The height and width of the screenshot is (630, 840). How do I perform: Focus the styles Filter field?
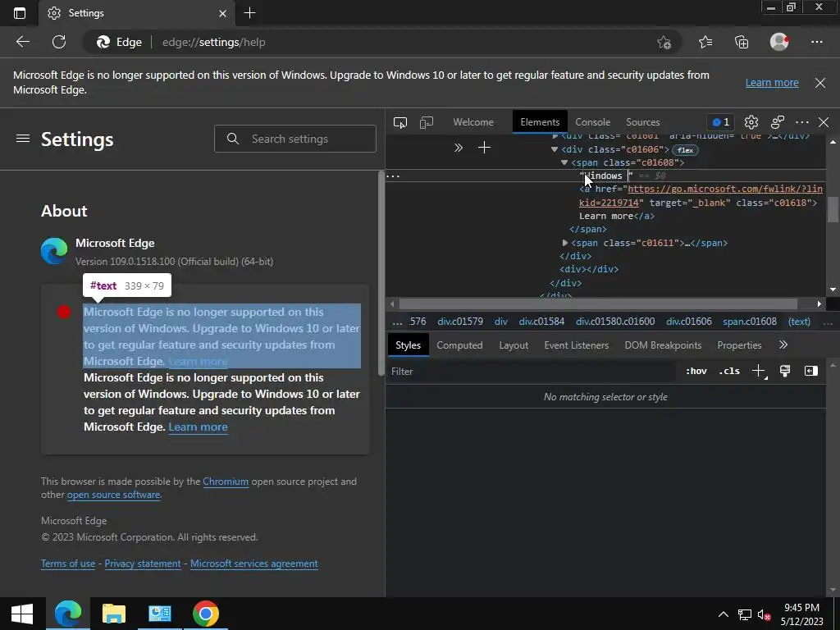point(532,372)
